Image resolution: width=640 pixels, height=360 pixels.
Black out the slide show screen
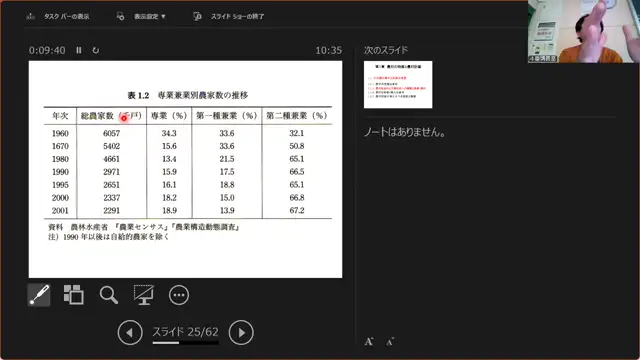pos(144,295)
